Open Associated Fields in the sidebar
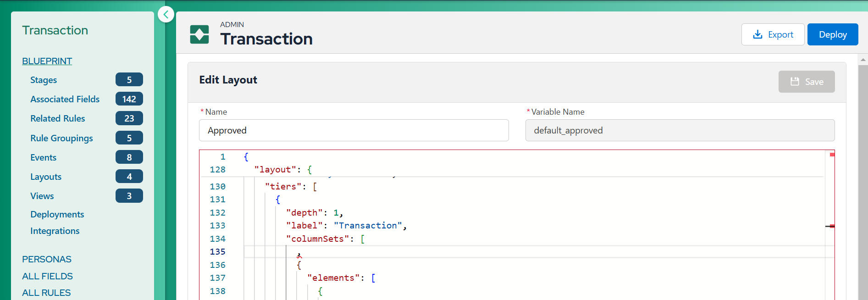 point(65,99)
